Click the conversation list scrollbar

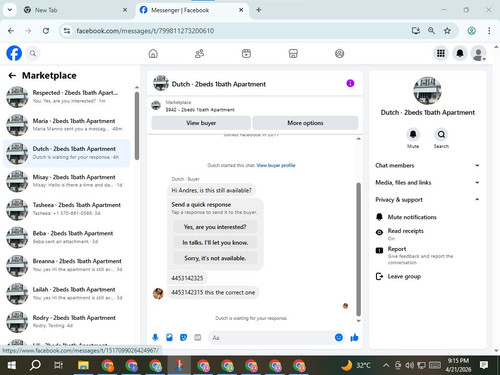(x=137, y=125)
